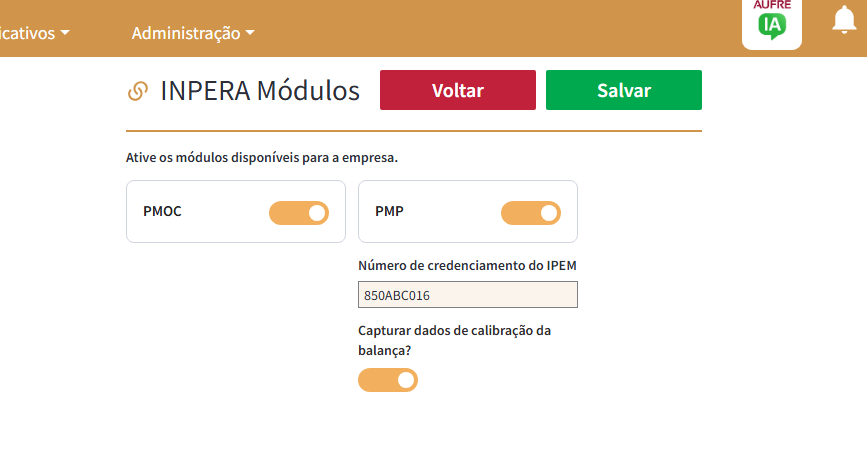Disable the PMP module toggle
Screen dimensions: 867x465
click(531, 213)
